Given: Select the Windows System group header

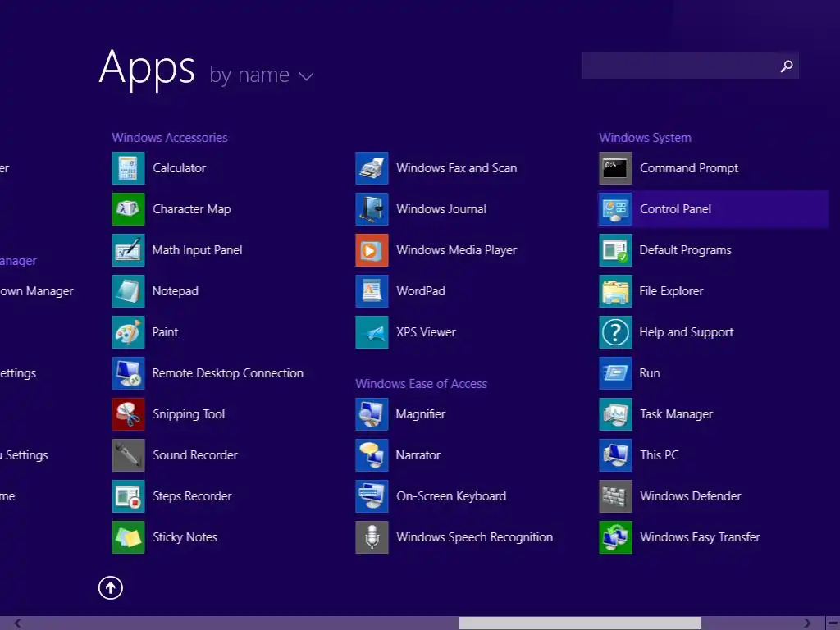Looking at the screenshot, I should point(645,138).
